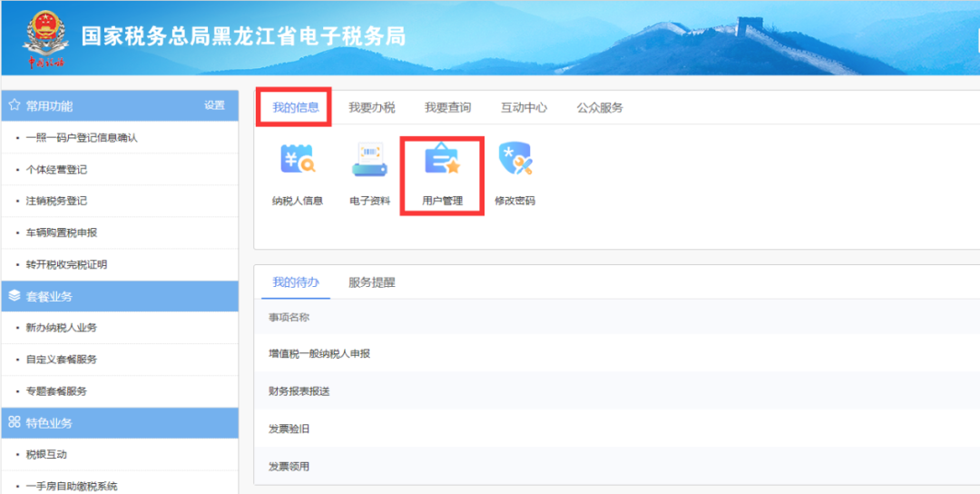Click the layers icon beside 套餐业务

15,296
